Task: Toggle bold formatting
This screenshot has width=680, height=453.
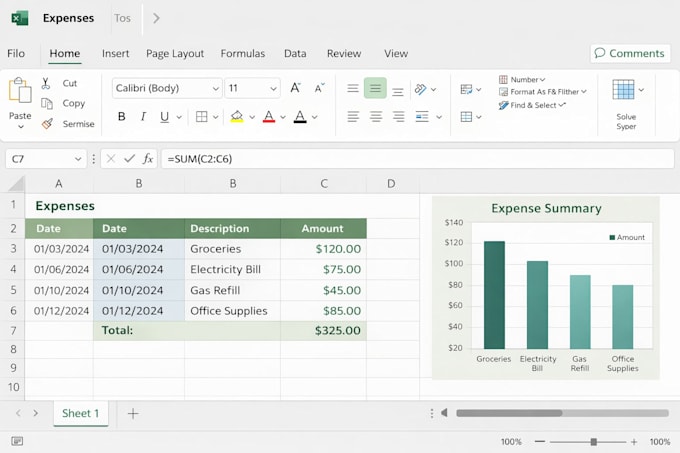Action: click(x=122, y=117)
